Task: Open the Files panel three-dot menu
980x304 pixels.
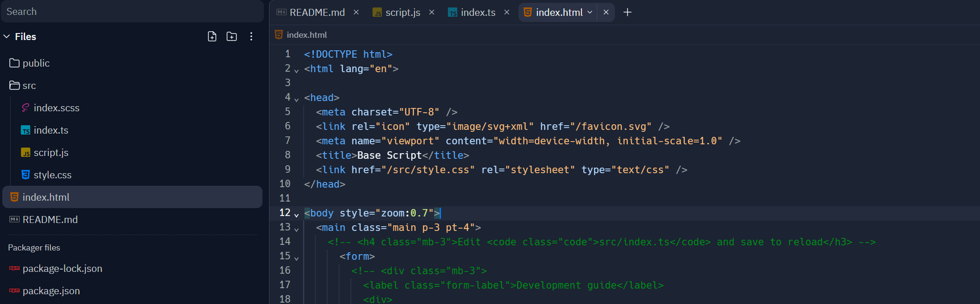Action: [251, 36]
